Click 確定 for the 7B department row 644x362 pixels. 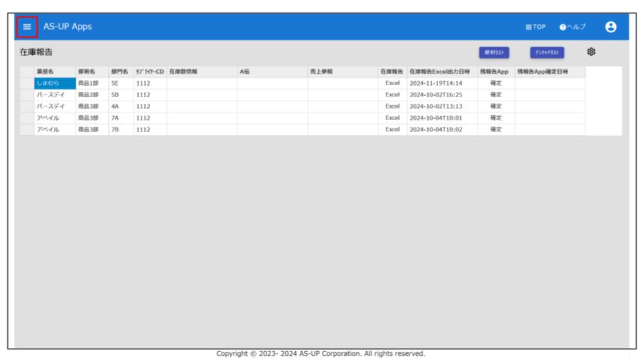(x=496, y=129)
